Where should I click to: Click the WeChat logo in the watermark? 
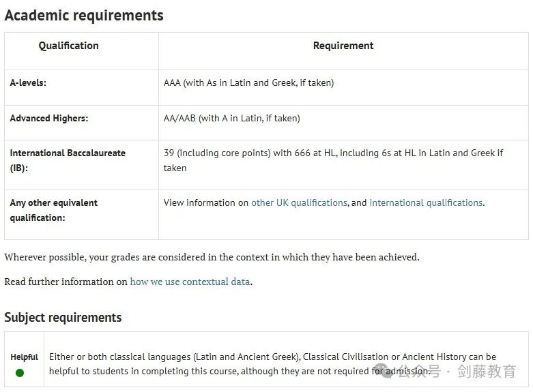click(382, 371)
